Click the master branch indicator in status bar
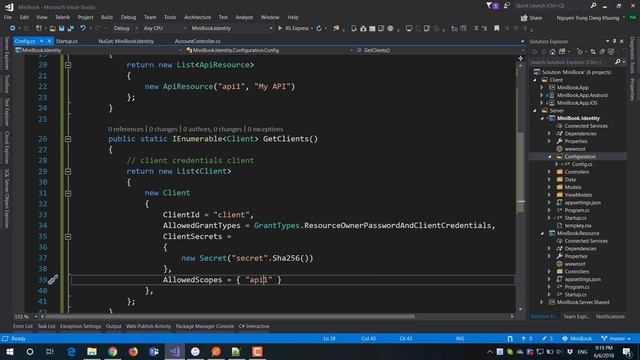Image resolution: width=640 pixels, height=360 pixels. 616,338
